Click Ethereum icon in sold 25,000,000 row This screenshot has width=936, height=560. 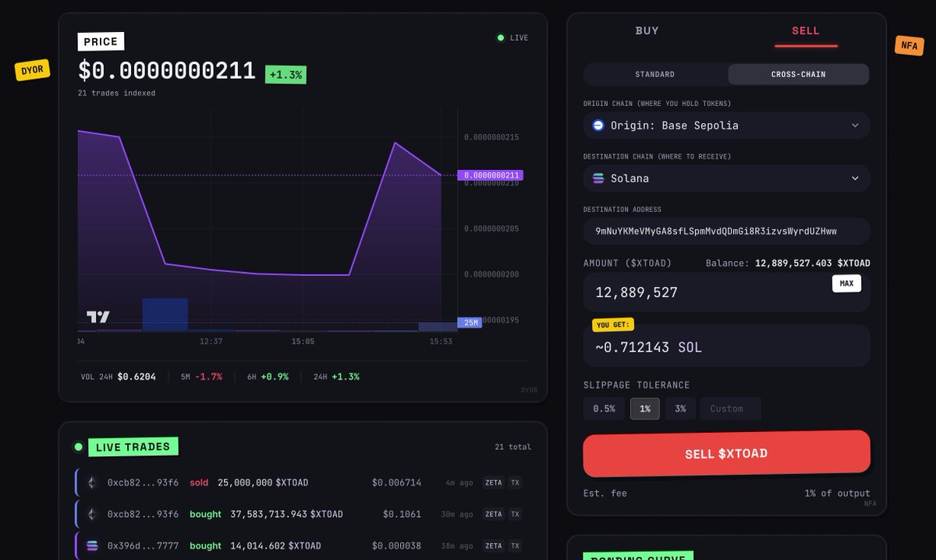click(x=91, y=483)
